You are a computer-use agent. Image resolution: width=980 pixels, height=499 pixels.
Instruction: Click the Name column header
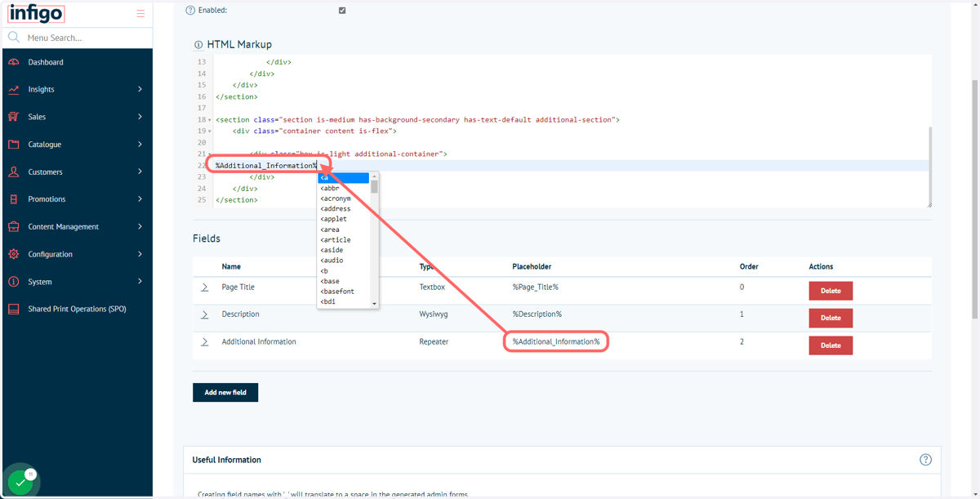click(x=231, y=267)
